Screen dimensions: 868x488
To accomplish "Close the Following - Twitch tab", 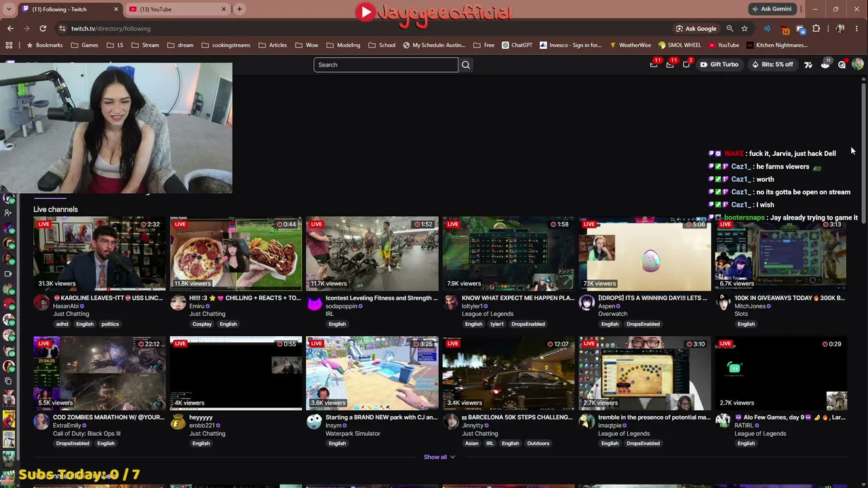I will [116, 9].
